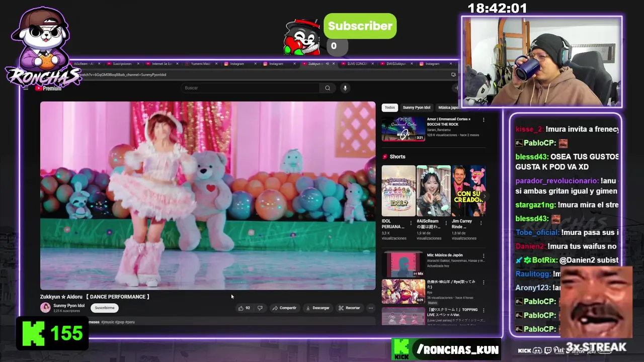The height and width of the screenshot is (362, 644).
Task: Click the #jpop hashtag
Action: pyautogui.click(x=119, y=322)
